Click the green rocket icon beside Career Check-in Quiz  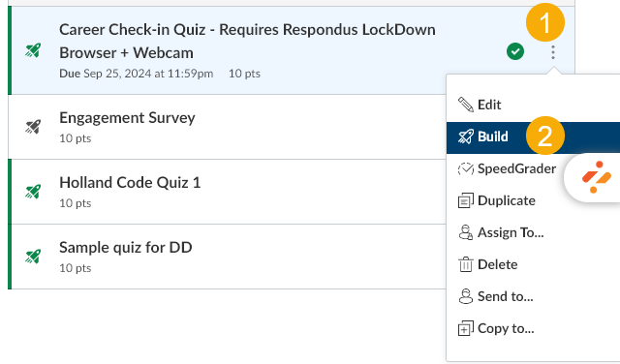(33, 50)
